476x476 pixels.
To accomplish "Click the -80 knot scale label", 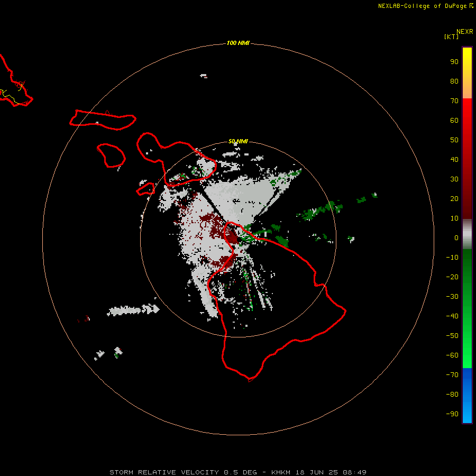I will [x=452, y=395].
